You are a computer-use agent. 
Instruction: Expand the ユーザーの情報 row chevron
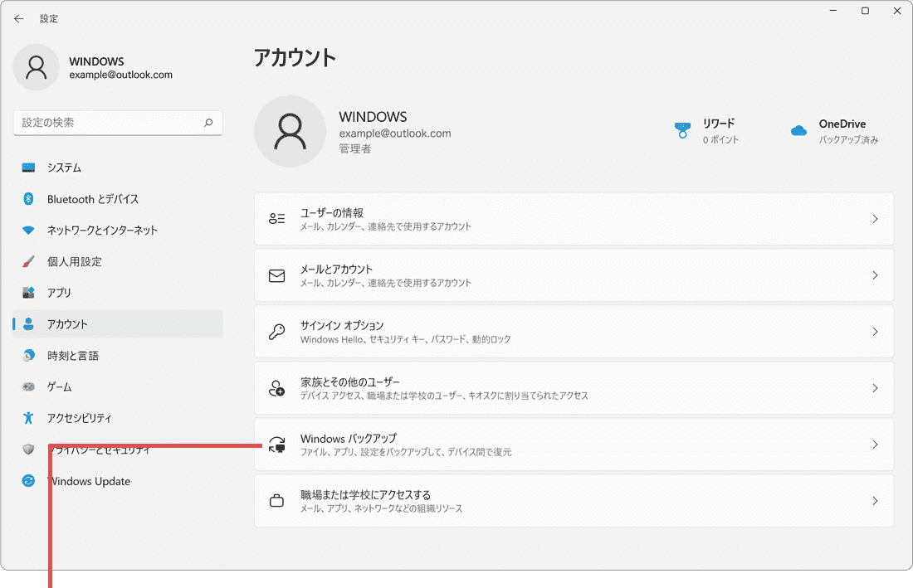click(875, 218)
